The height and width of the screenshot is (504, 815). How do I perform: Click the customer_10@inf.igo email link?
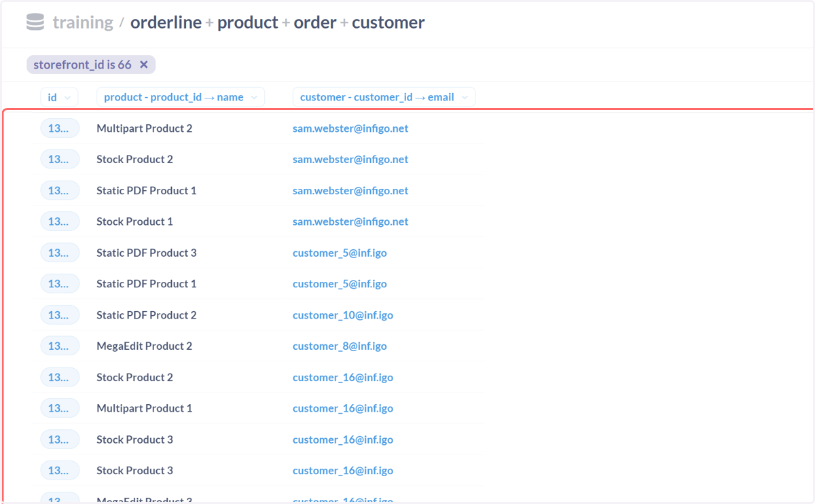click(343, 315)
